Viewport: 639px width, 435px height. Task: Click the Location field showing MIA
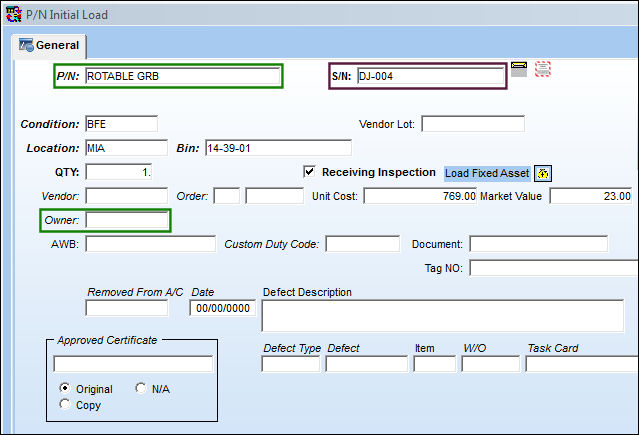(x=126, y=148)
